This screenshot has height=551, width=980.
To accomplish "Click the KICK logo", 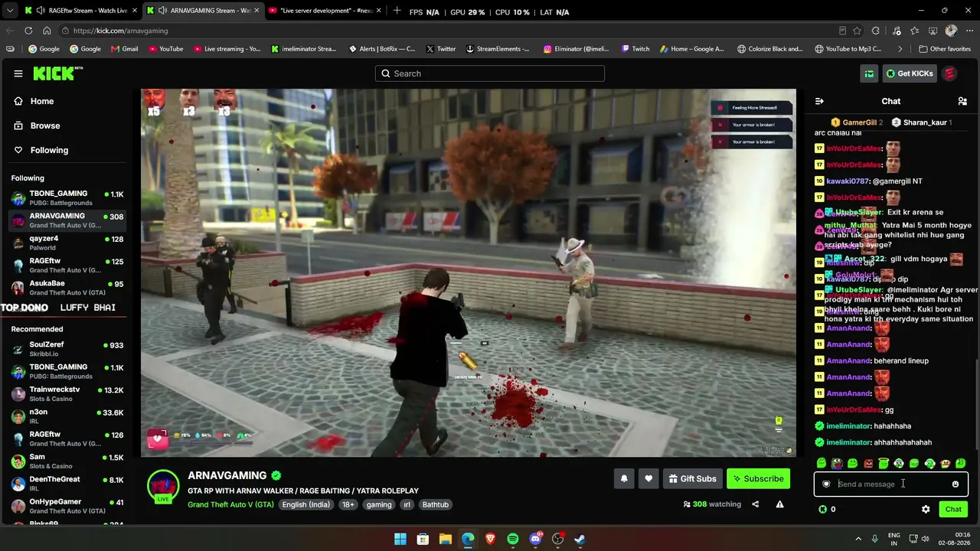I will point(57,73).
